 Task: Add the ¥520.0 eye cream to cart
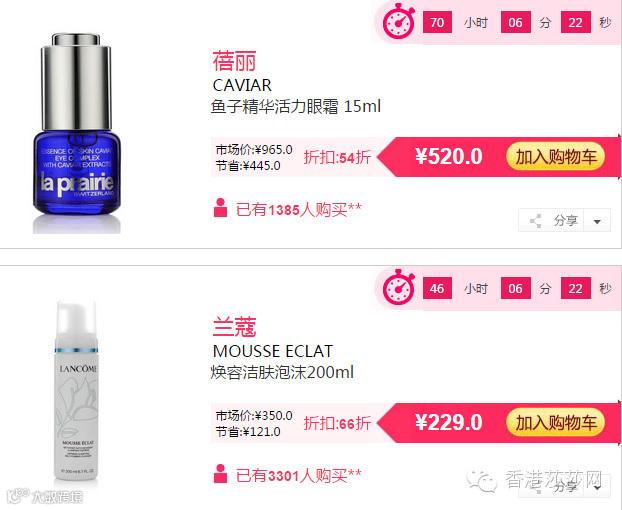(556, 157)
